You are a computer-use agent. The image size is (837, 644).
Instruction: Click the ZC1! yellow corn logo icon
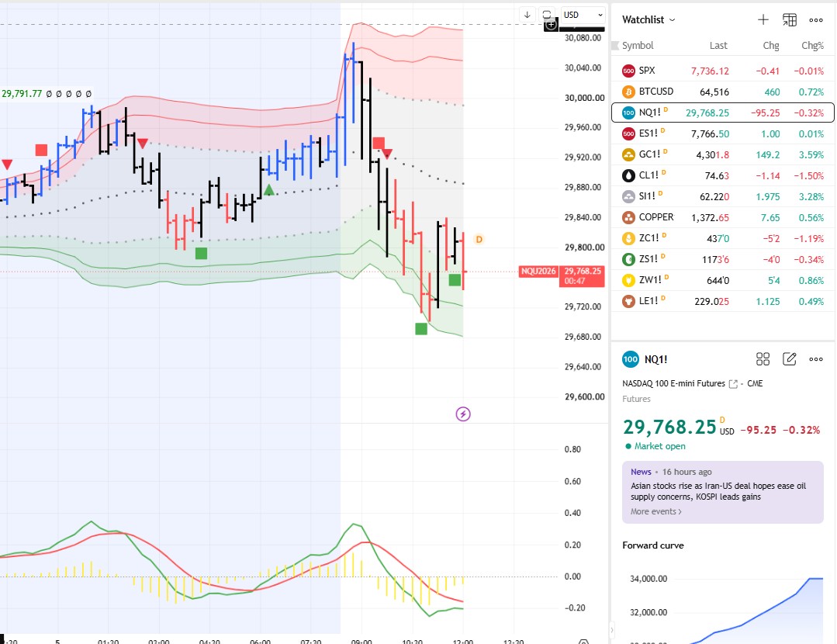click(629, 238)
